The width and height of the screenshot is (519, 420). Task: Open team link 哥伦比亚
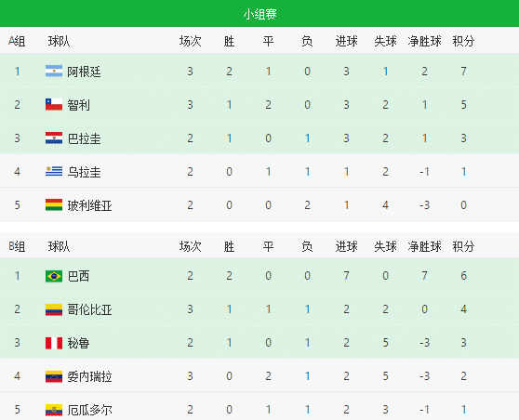point(89,309)
